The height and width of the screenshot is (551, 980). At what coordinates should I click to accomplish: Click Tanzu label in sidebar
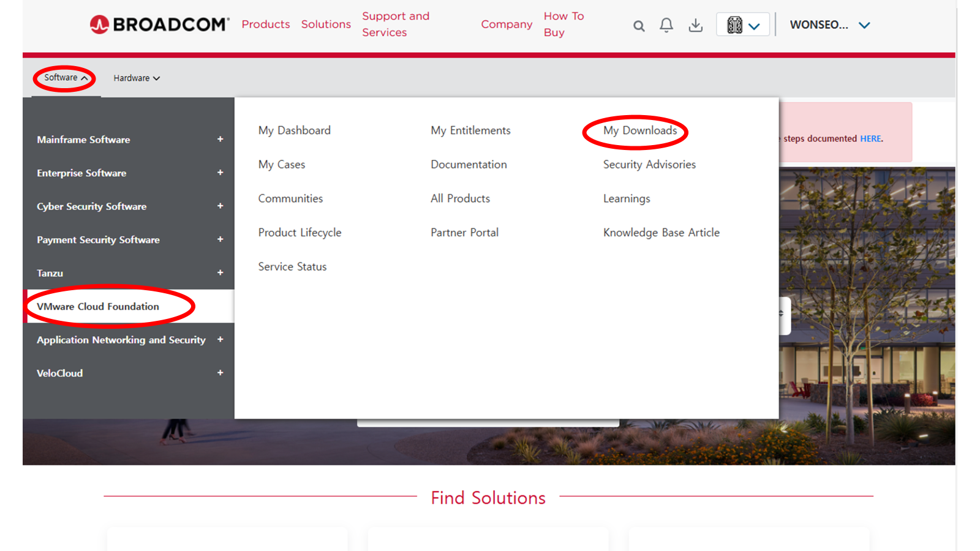[50, 273]
